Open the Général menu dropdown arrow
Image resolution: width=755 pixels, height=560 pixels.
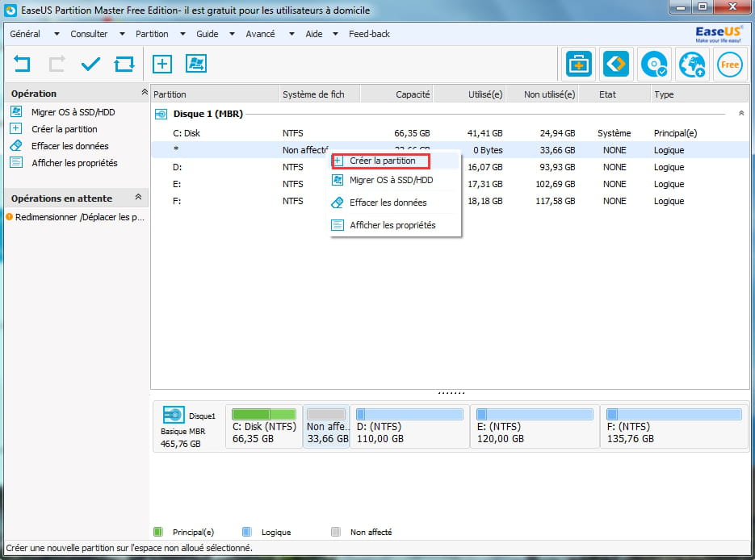tap(57, 34)
